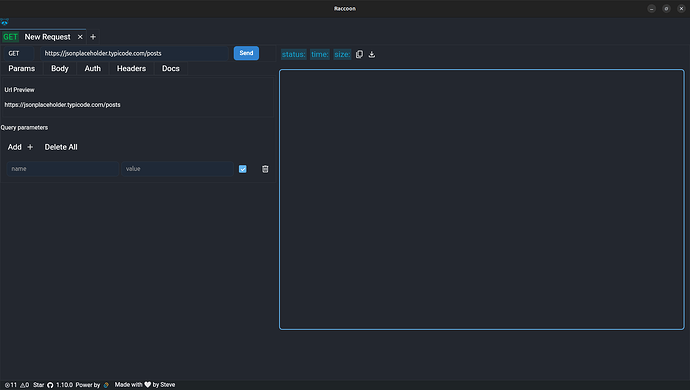Image resolution: width=690 pixels, height=390 pixels.
Task: Maximize the Raccoon window
Action: (x=666, y=8)
